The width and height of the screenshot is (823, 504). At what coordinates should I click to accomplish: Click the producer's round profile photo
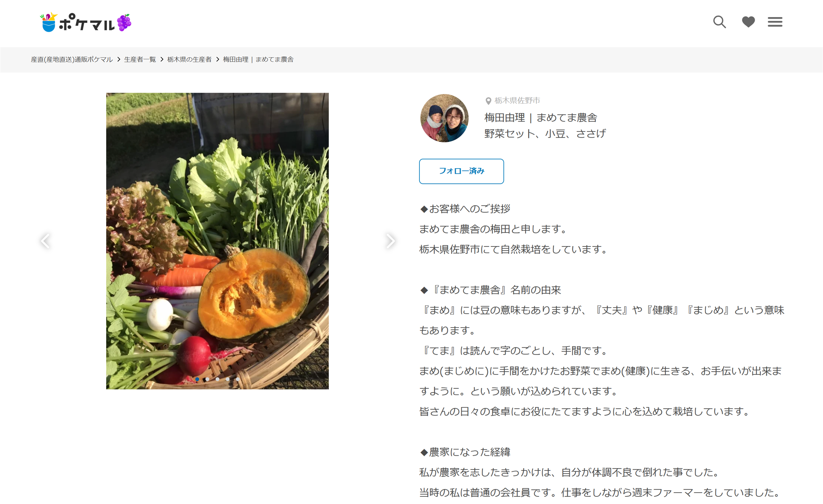[444, 118]
